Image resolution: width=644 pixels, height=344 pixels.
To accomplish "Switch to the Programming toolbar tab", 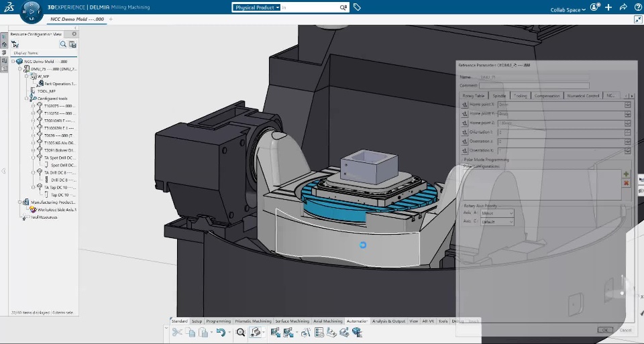I will pos(218,321).
